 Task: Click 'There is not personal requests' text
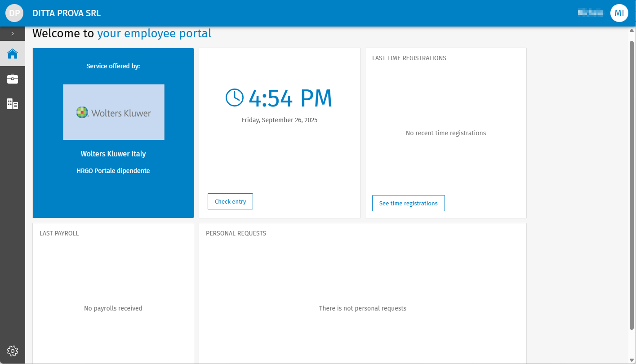click(363, 308)
